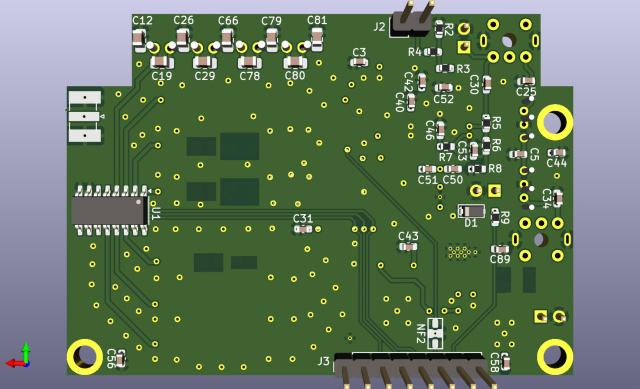Click the bottom-left mounting hole
The width and height of the screenshot is (640, 389).
84,356
